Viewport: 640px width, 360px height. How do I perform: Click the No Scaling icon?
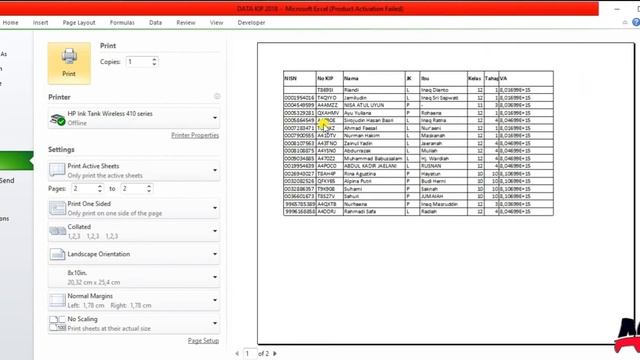coord(57,323)
